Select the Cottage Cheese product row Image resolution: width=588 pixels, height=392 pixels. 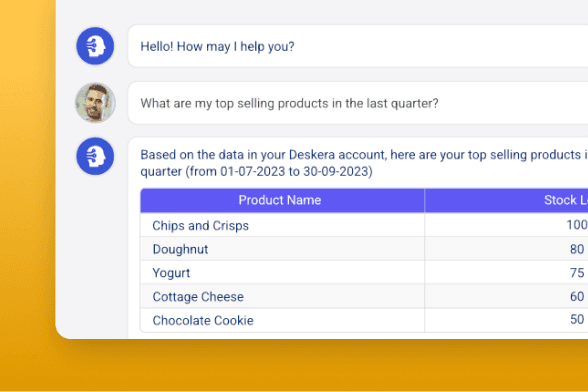tap(364, 296)
